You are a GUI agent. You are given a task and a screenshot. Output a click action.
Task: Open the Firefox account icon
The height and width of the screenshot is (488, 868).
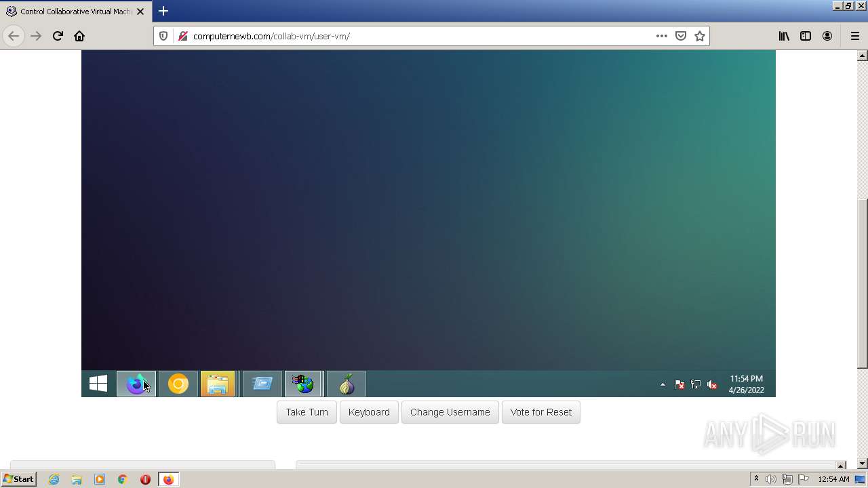(x=827, y=36)
